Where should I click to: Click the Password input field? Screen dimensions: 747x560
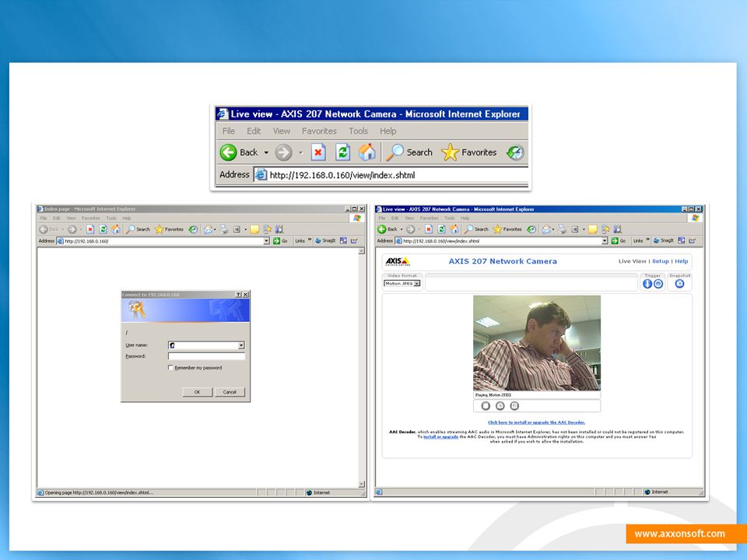point(206,356)
